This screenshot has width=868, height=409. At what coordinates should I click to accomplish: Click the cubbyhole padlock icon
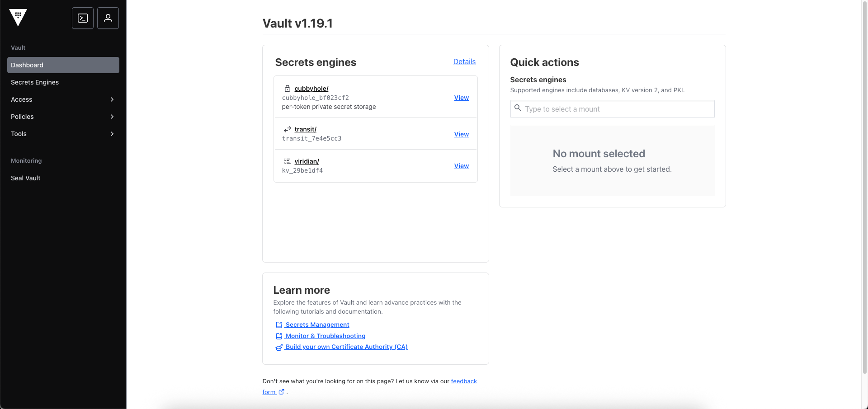(x=288, y=89)
